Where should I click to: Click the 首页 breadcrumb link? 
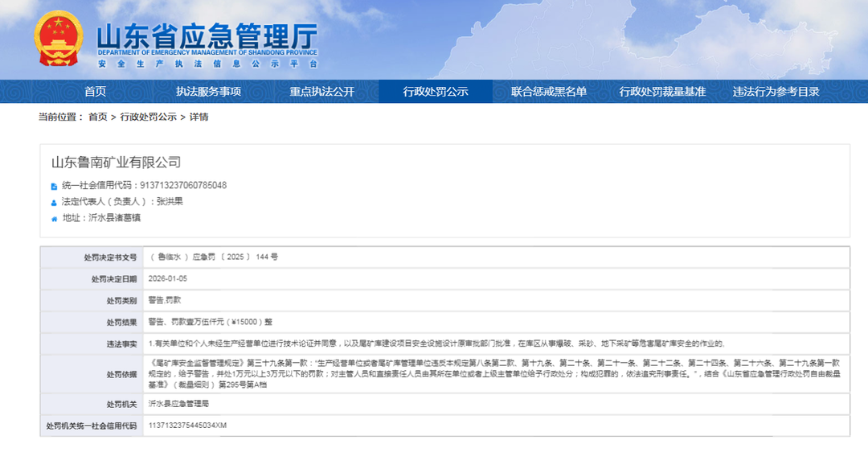pos(97,117)
